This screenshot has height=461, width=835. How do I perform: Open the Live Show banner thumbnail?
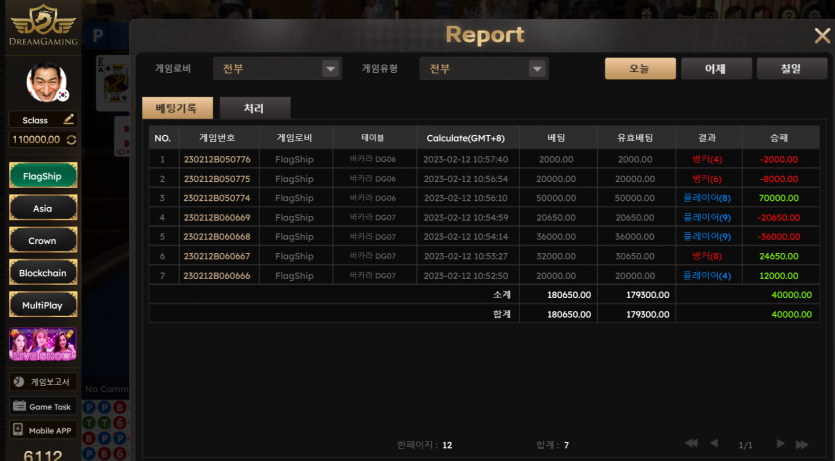pyautogui.click(x=43, y=344)
